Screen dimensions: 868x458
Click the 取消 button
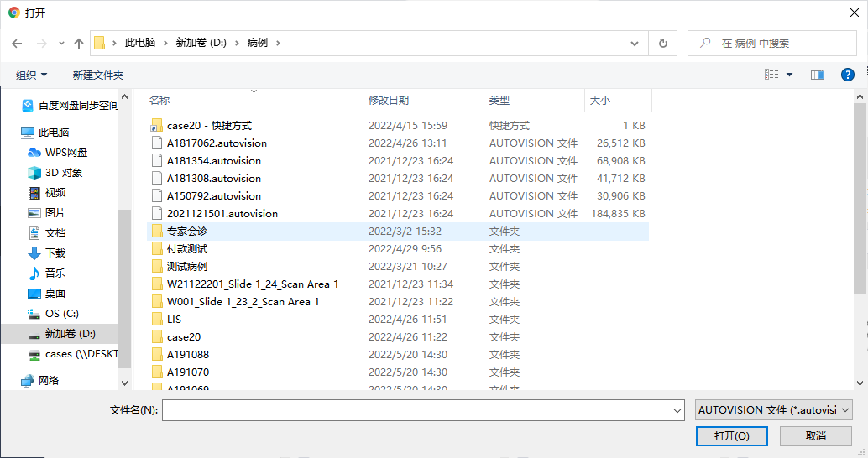(815, 435)
